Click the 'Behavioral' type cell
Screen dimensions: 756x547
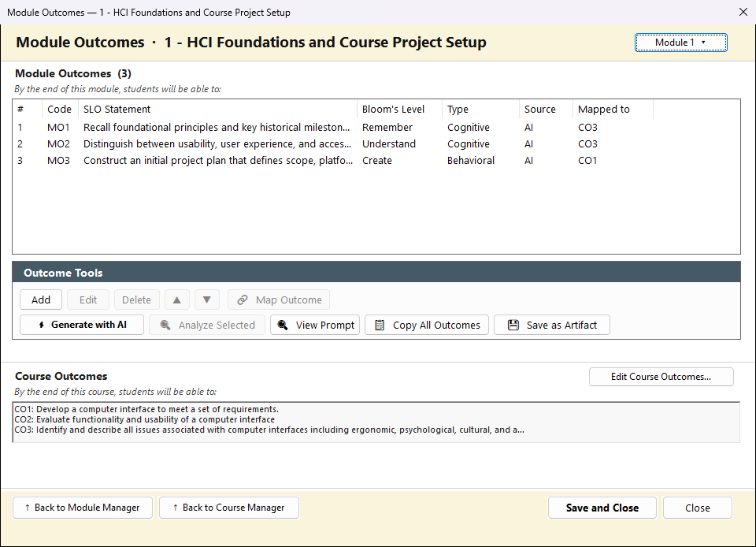[471, 160]
